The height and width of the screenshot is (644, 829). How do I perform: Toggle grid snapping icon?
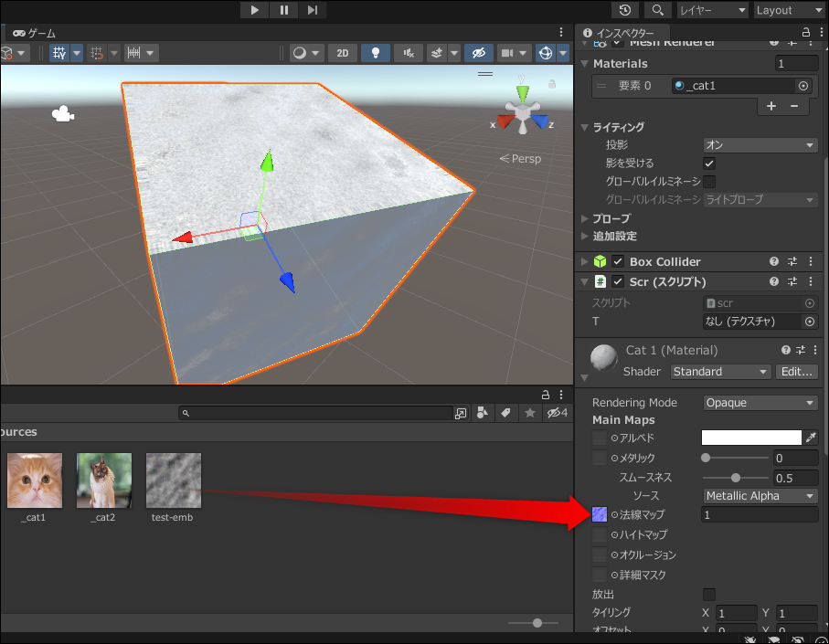(96, 53)
